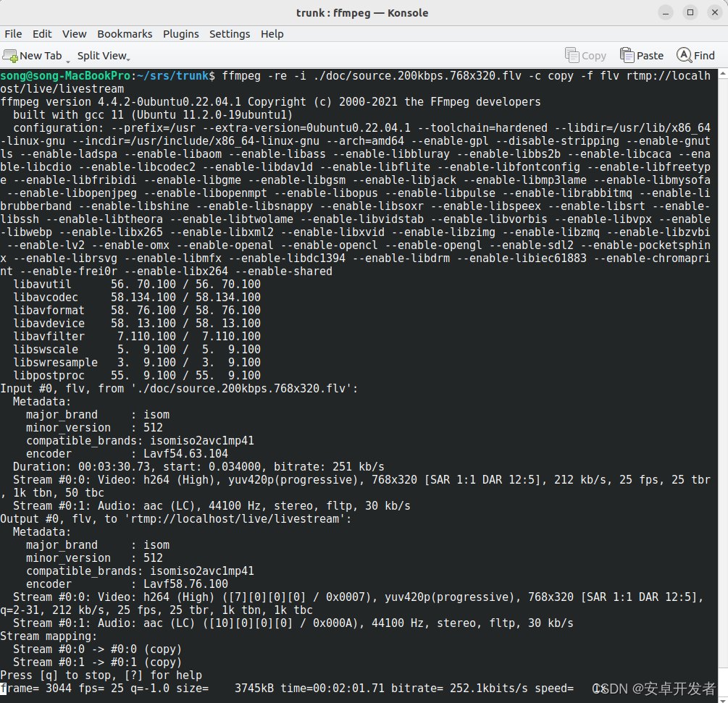Click the Copy toolbar icon
This screenshot has width=728, height=703.
click(572, 55)
